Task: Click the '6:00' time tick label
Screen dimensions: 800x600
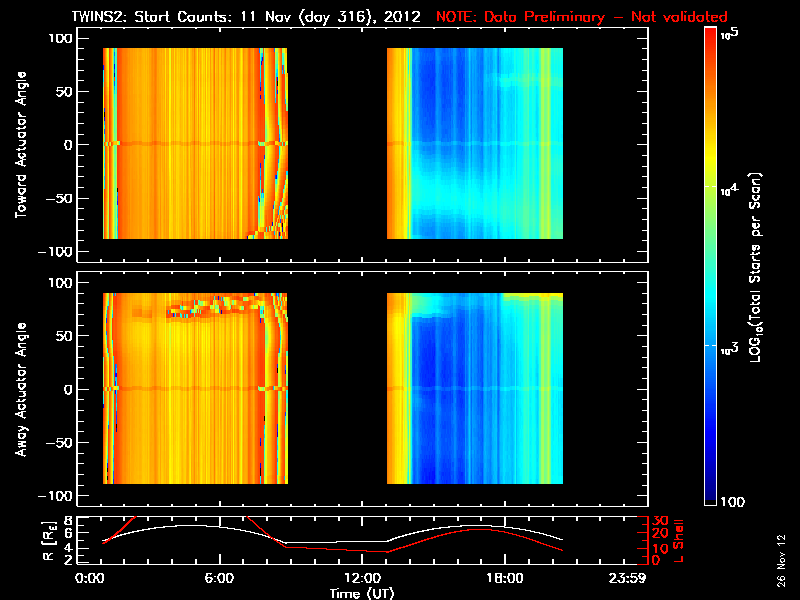Action: click(219, 578)
